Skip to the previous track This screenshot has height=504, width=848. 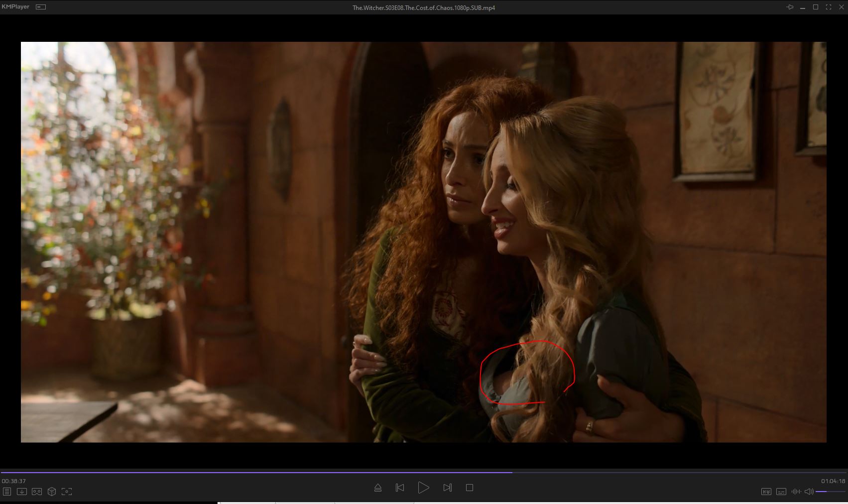[x=400, y=488]
